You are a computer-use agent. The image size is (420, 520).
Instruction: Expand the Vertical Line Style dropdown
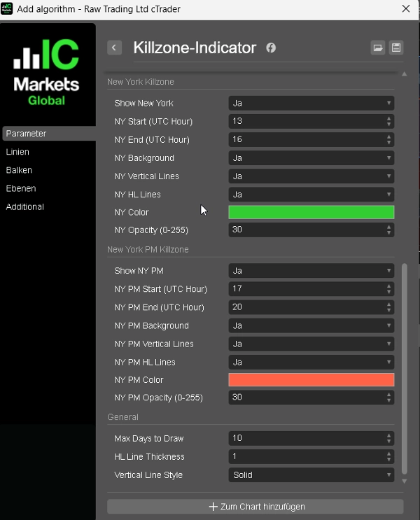[x=311, y=475]
